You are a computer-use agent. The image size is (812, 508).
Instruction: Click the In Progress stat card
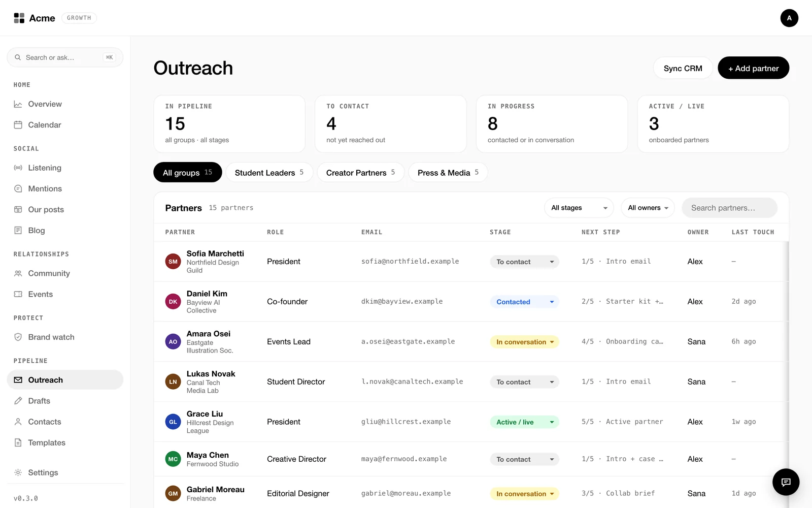coord(552,124)
